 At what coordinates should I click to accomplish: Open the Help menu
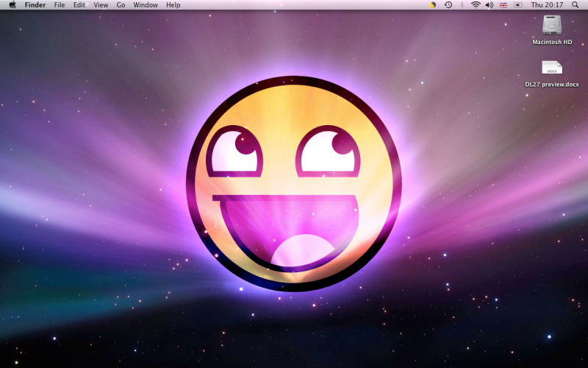coord(173,5)
